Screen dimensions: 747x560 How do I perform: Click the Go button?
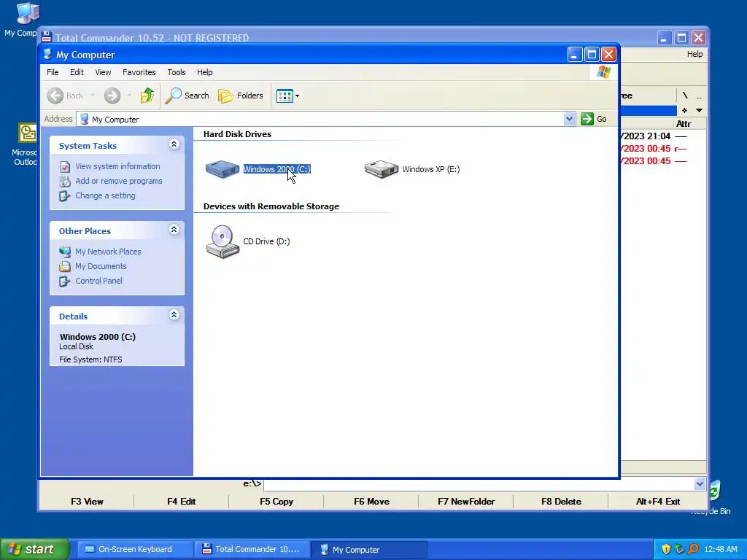pos(594,119)
